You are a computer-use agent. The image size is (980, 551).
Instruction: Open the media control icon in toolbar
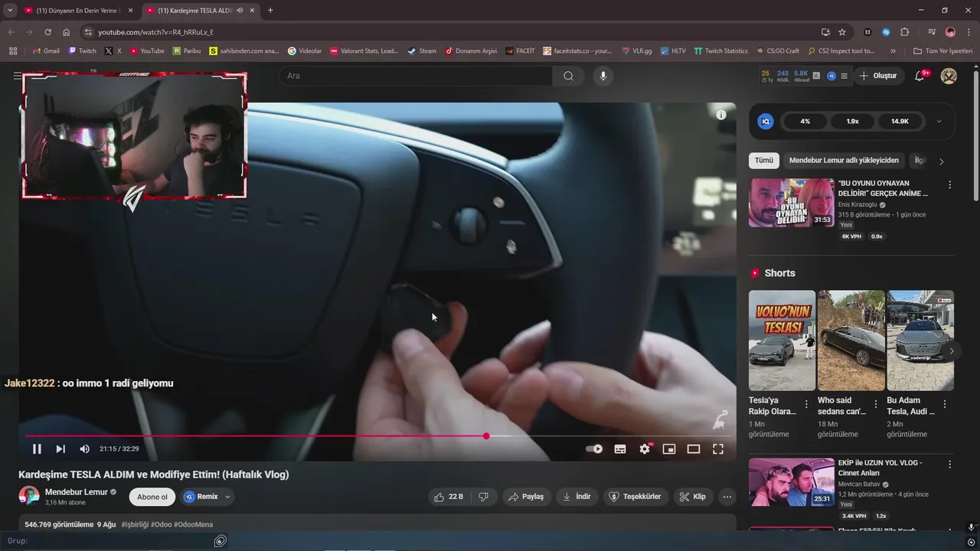tap(932, 32)
